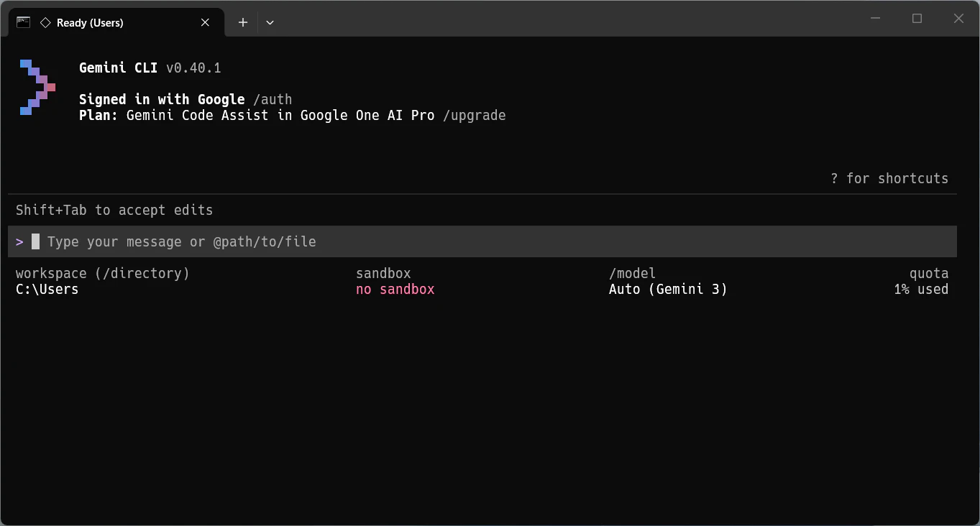Expand the new tab profile dropdown
The height and width of the screenshot is (526, 980).
(270, 22)
